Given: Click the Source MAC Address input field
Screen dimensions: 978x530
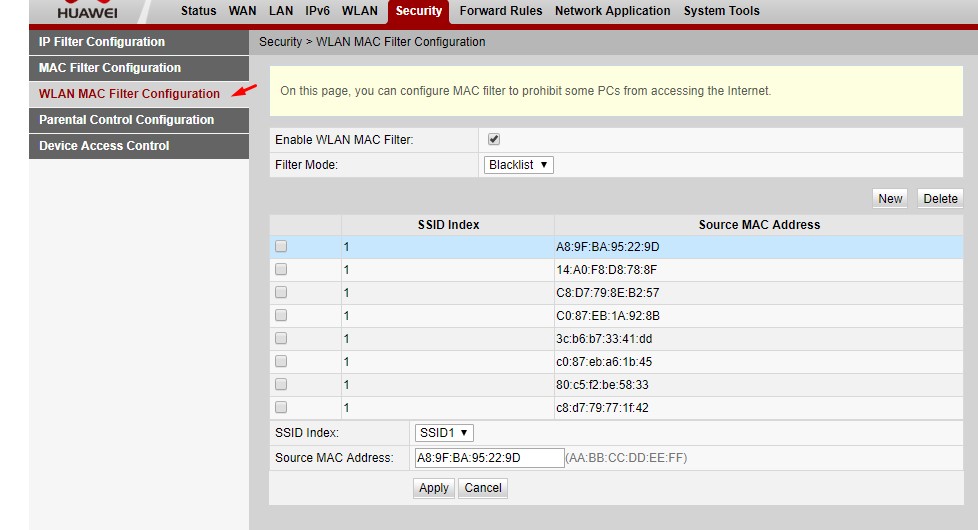Looking at the screenshot, I should coord(490,458).
